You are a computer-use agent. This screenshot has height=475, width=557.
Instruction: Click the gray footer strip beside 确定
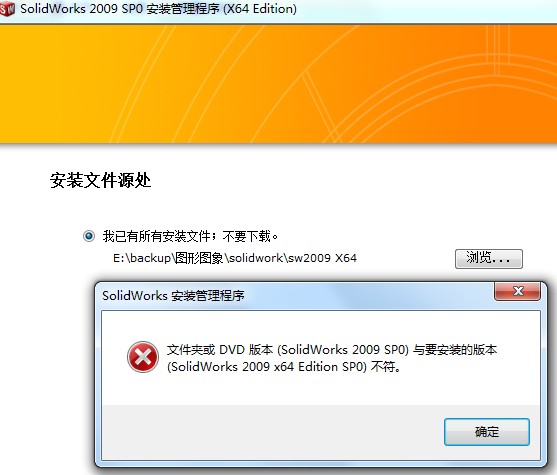coord(270,432)
